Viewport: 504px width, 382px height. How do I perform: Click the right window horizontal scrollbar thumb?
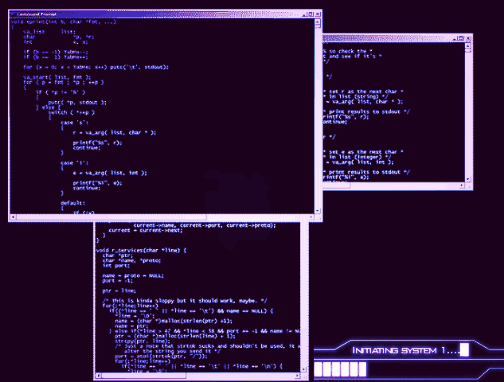(336, 185)
